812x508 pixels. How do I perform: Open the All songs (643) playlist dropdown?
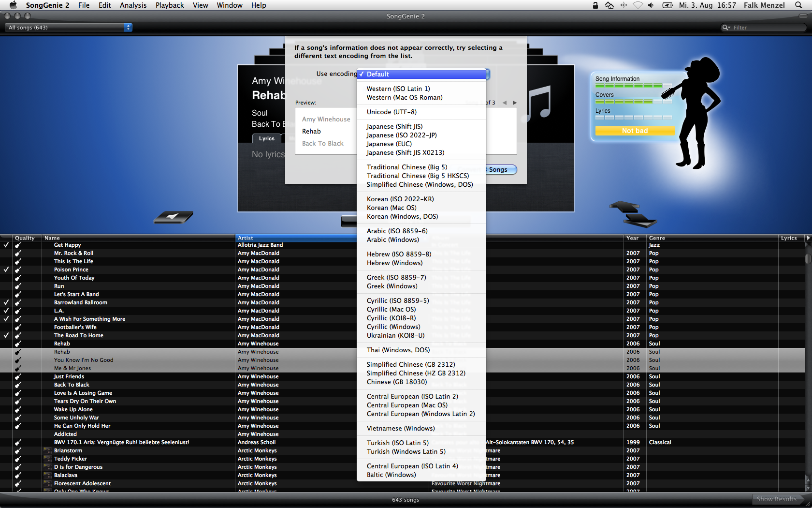tap(68, 28)
